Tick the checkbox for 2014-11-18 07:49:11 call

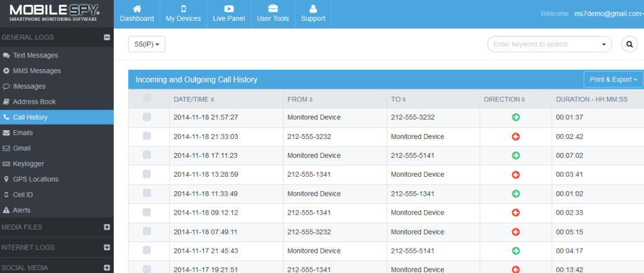click(x=147, y=231)
